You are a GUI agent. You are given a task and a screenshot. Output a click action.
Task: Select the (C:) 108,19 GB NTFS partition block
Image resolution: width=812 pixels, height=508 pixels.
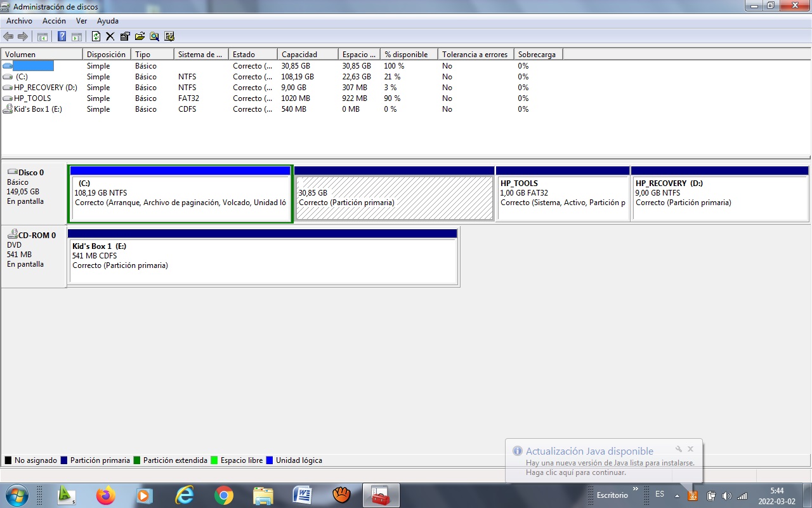click(180, 194)
